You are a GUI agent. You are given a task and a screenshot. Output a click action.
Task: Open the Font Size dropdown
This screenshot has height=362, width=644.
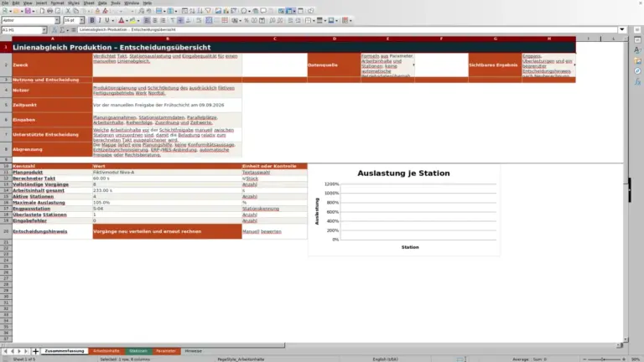point(81,20)
